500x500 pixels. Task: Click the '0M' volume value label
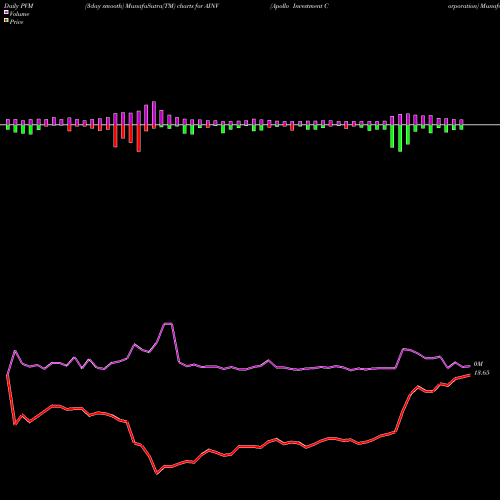click(x=478, y=364)
